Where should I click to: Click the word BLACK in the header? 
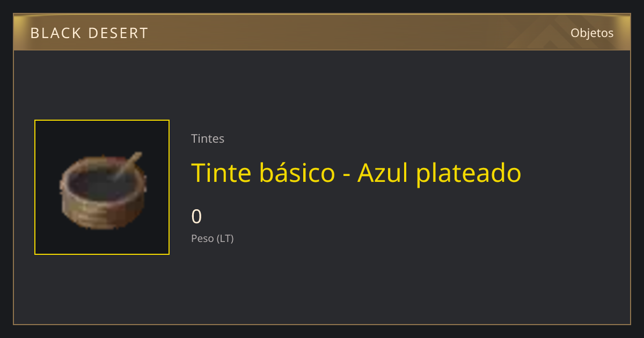55,33
